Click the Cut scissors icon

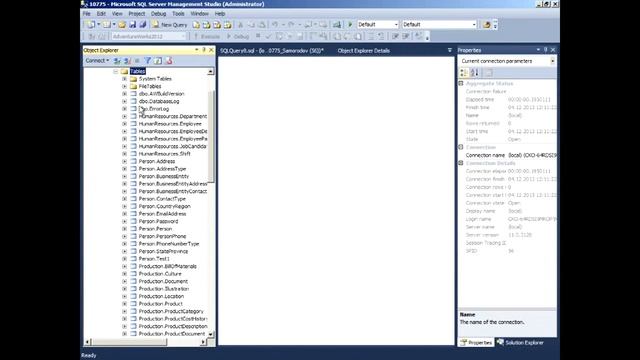240,25
